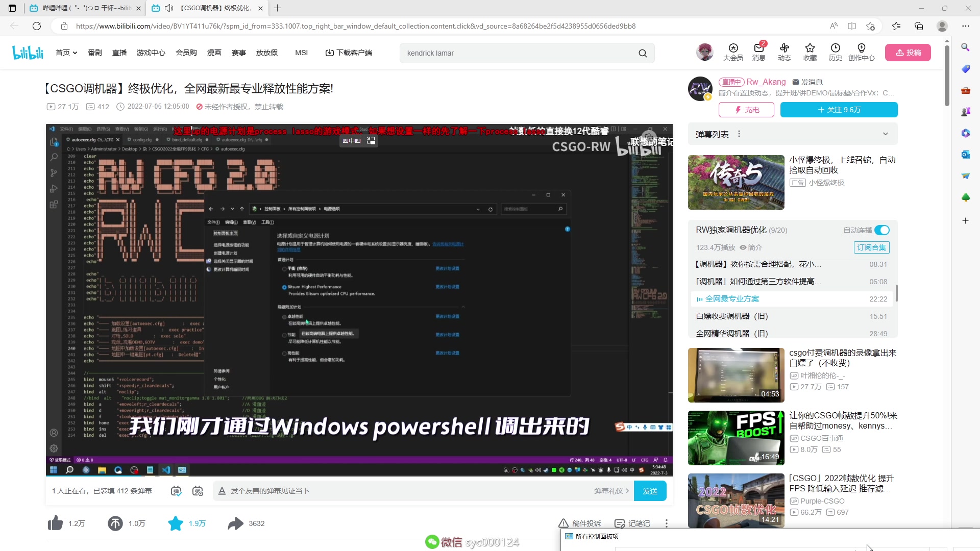Viewport: 980px width, 551px height.
Task: Open more options menu under video
Action: pyautogui.click(x=666, y=523)
